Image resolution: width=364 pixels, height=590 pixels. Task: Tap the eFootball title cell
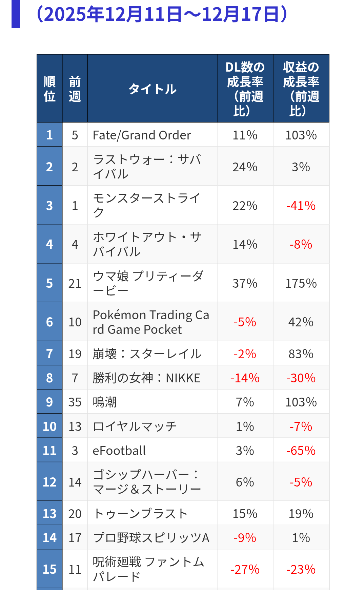coord(119,451)
